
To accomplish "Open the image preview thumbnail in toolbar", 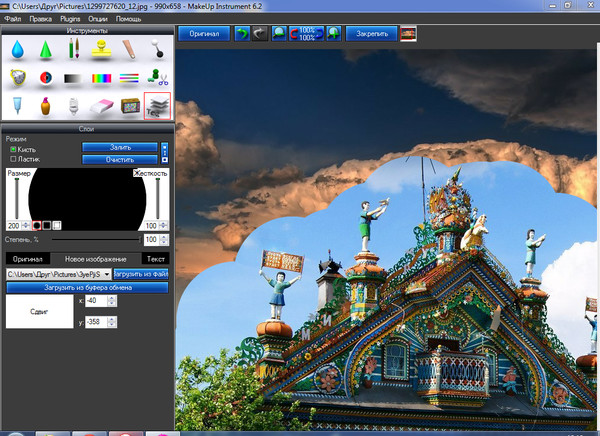I will pyautogui.click(x=408, y=34).
